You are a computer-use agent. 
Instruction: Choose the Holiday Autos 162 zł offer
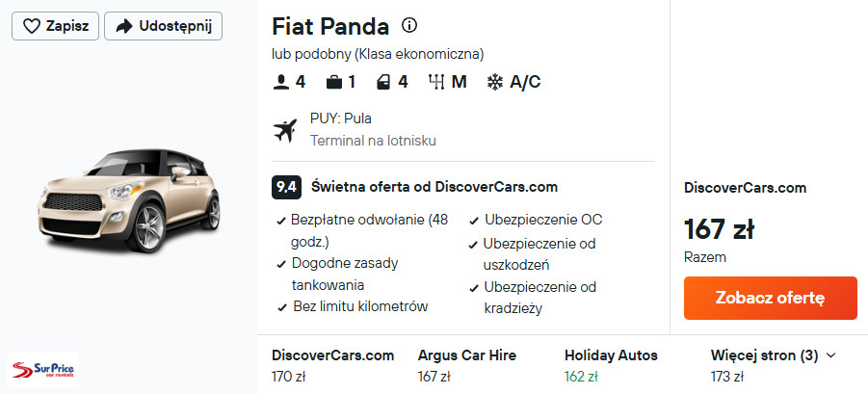pyautogui.click(x=610, y=365)
